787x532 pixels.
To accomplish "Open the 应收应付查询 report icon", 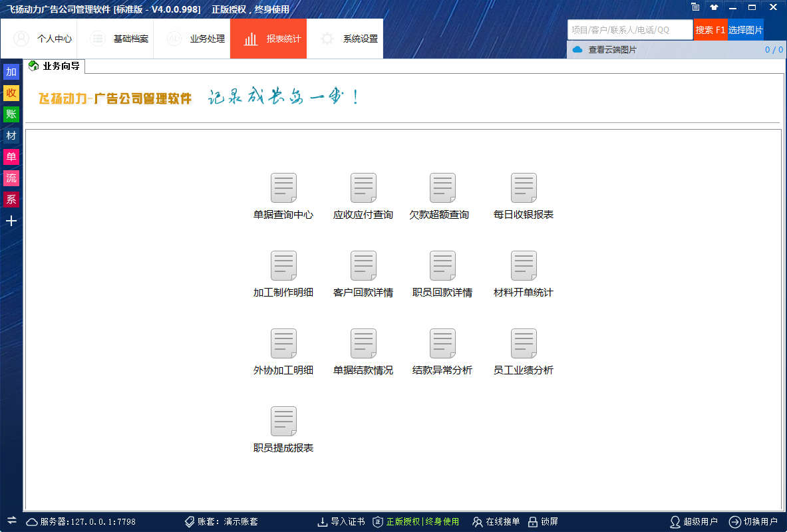I will click(363, 188).
